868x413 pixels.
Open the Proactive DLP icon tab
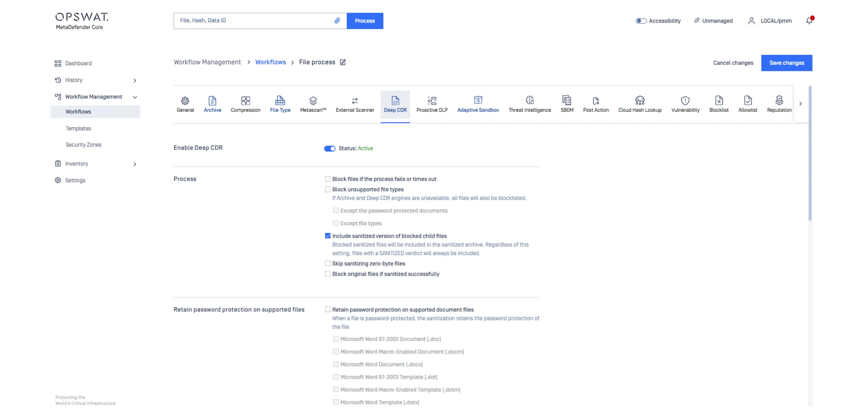[x=432, y=101]
